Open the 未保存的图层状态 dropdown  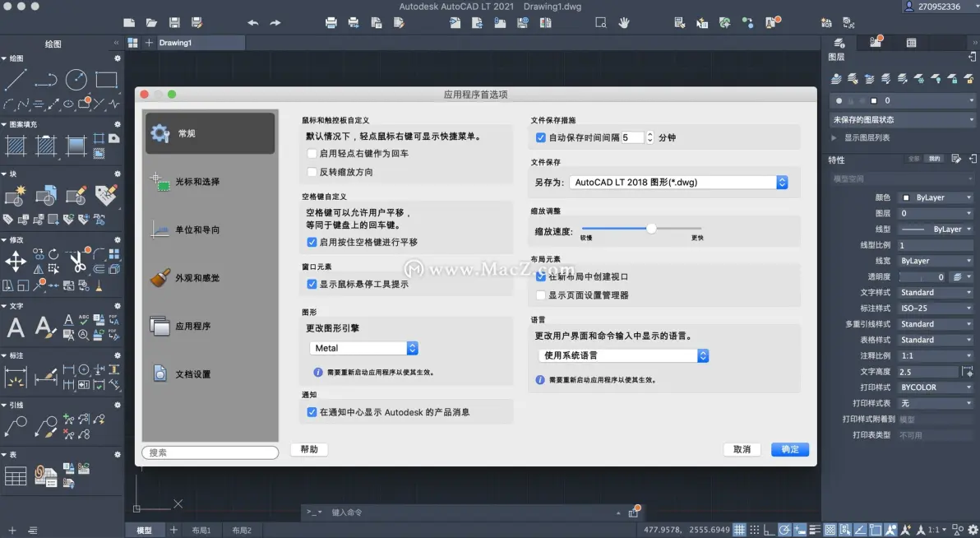coord(903,119)
